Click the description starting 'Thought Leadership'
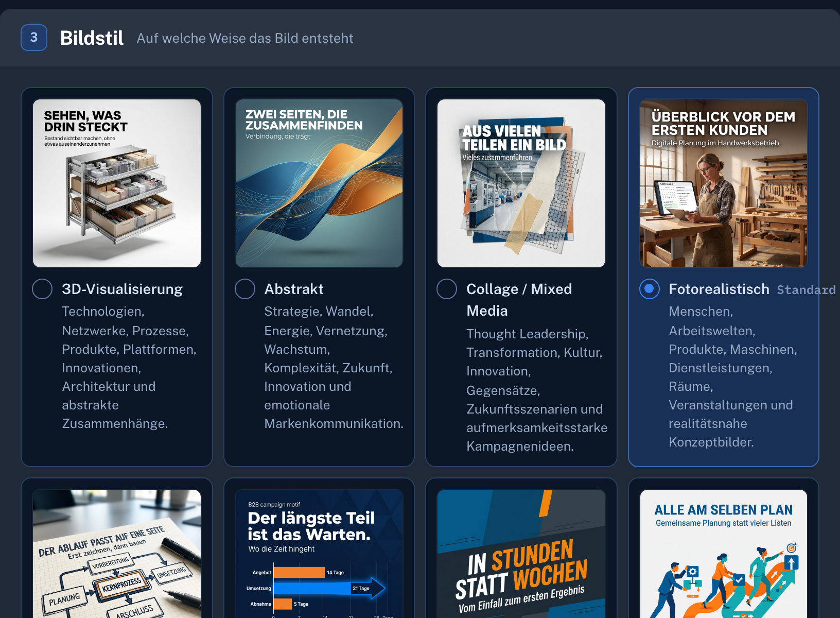 click(537, 390)
